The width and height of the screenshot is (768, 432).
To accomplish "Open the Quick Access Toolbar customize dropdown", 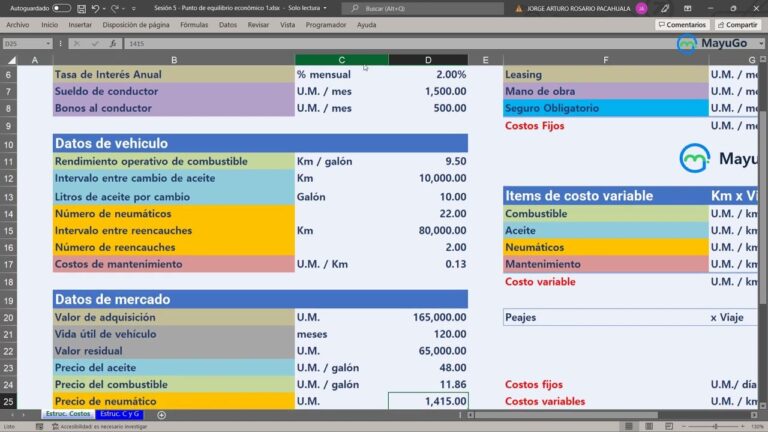I will tap(134, 8).
